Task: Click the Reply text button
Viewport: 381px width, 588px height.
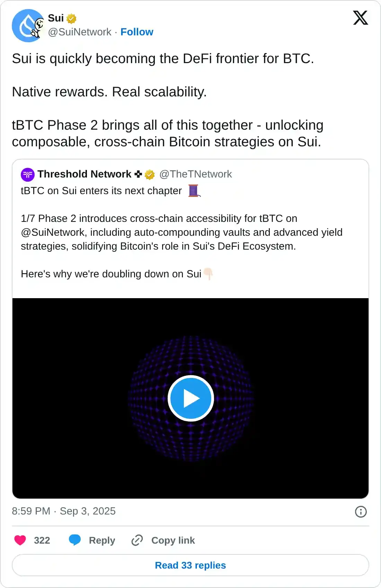Action: coord(102,540)
